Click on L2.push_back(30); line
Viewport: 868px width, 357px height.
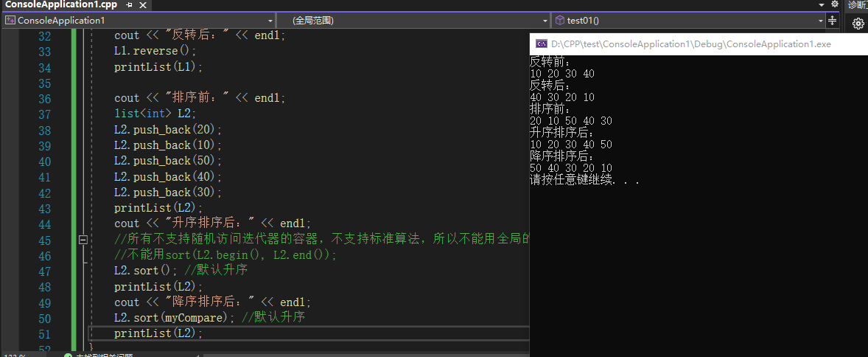point(168,193)
